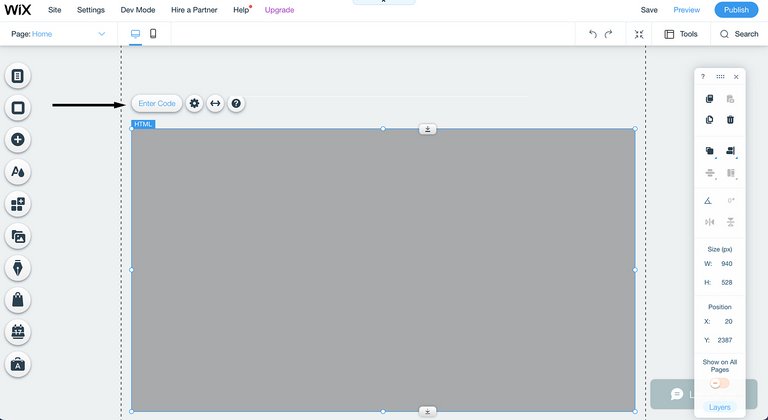This screenshot has height=420, width=768.
Task: Open the Store shopping bag icon
Action: (18, 300)
